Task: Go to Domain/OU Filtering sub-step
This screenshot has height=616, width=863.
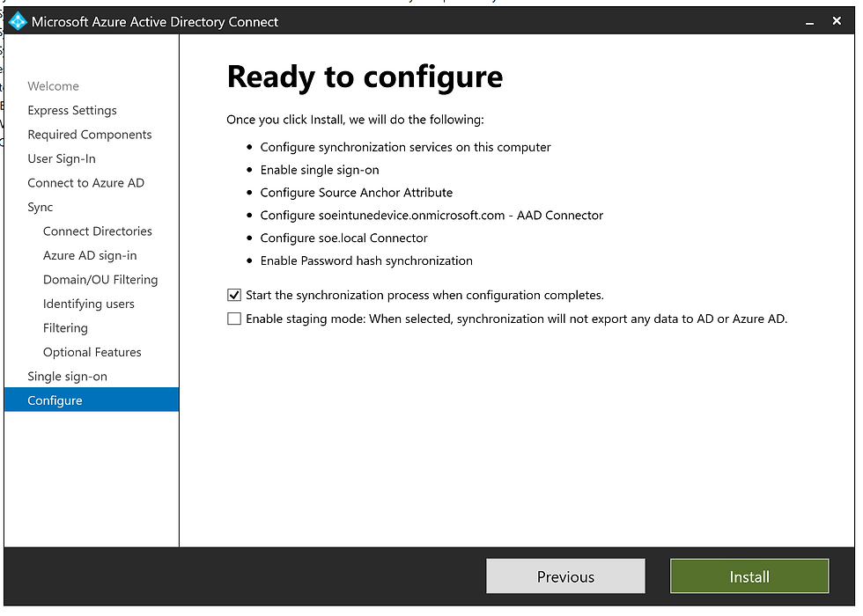Action: click(100, 280)
